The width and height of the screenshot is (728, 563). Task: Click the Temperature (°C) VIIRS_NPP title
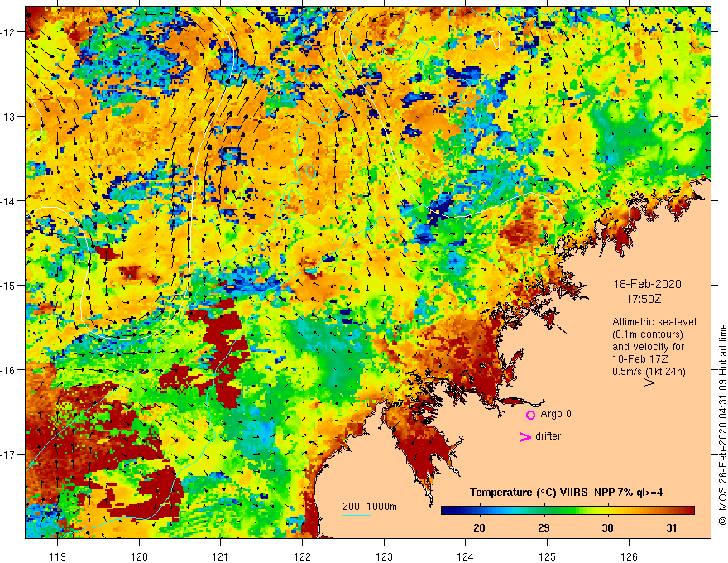[x=566, y=492]
